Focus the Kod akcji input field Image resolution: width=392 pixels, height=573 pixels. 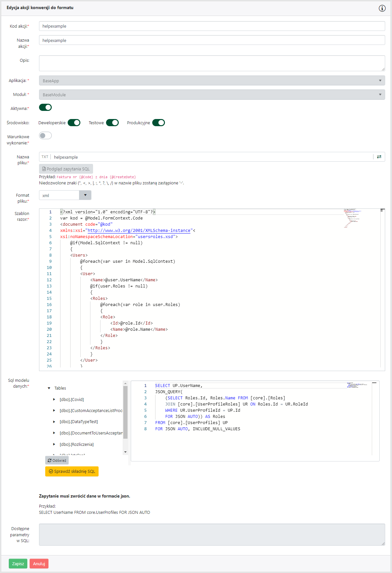[x=212, y=26]
